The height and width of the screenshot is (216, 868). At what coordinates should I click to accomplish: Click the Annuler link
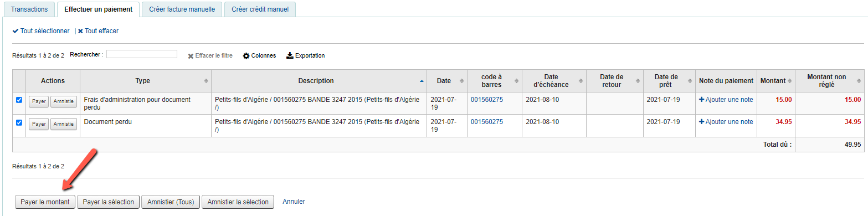coord(294,202)
